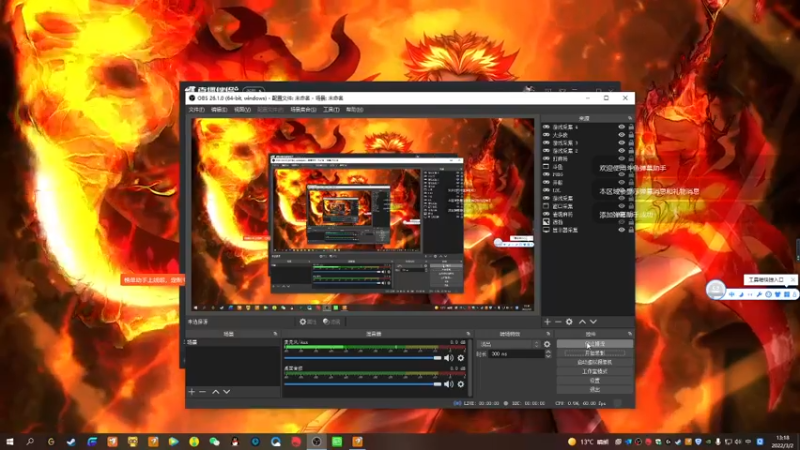The height and width of the screenshot is (450, 800).
Task: Select the 斗鱼 source row
Action: tap(588, 167)
